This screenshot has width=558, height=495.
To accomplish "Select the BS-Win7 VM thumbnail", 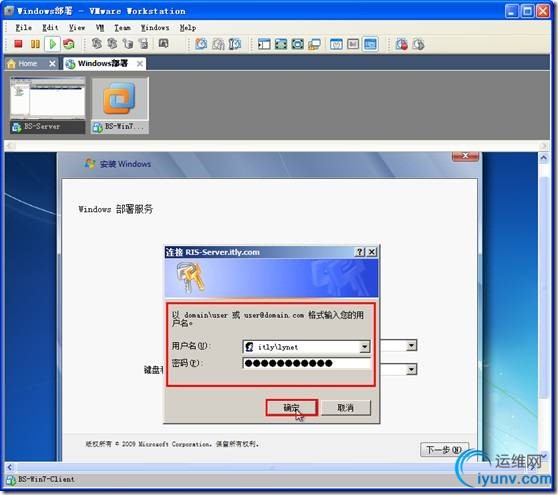I will click(120, 105).
